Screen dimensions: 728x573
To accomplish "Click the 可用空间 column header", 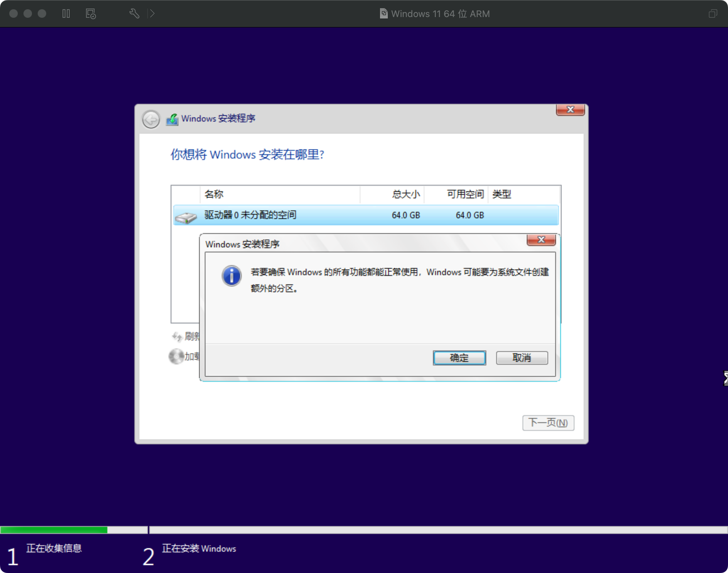I will tap(456, 194).
